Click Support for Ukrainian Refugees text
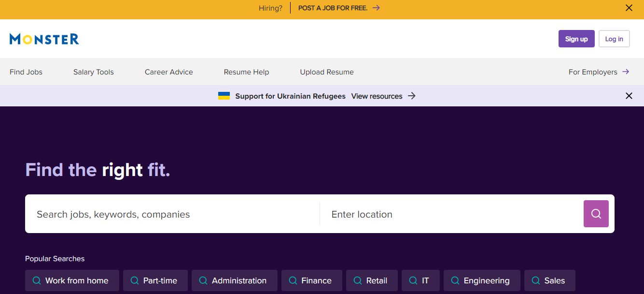This screenshot has height=294, width=644. 291,96
